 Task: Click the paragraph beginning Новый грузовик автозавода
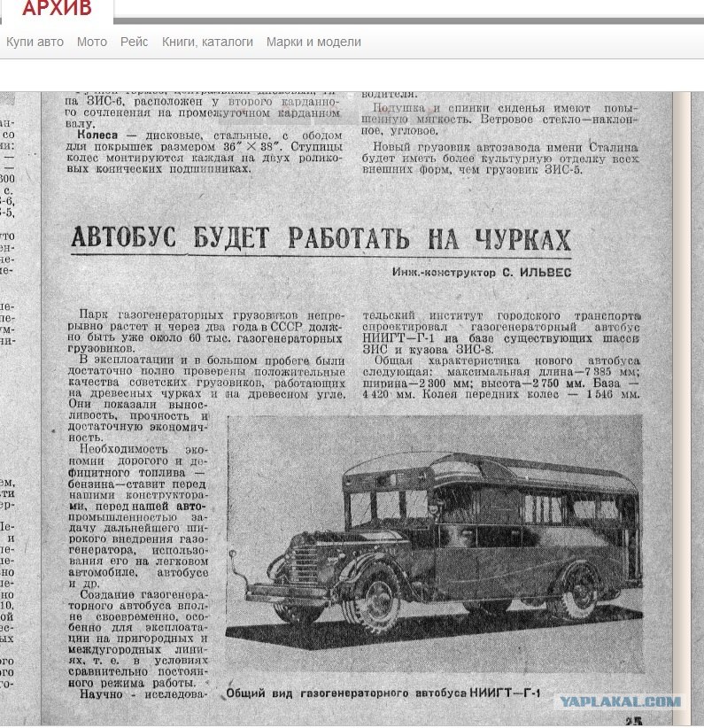(x=500, y=159)
